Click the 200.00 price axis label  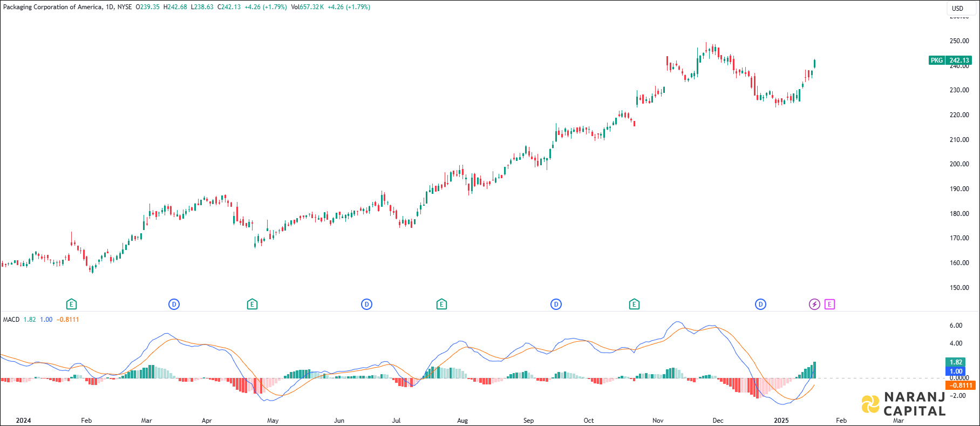coord(959,164)
